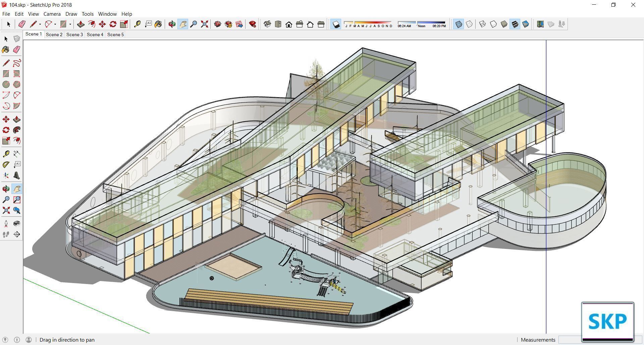Open 3D Warehouse from toolbar
The width and height of the screenshot is (644, 345).
[x=218, y=24]
